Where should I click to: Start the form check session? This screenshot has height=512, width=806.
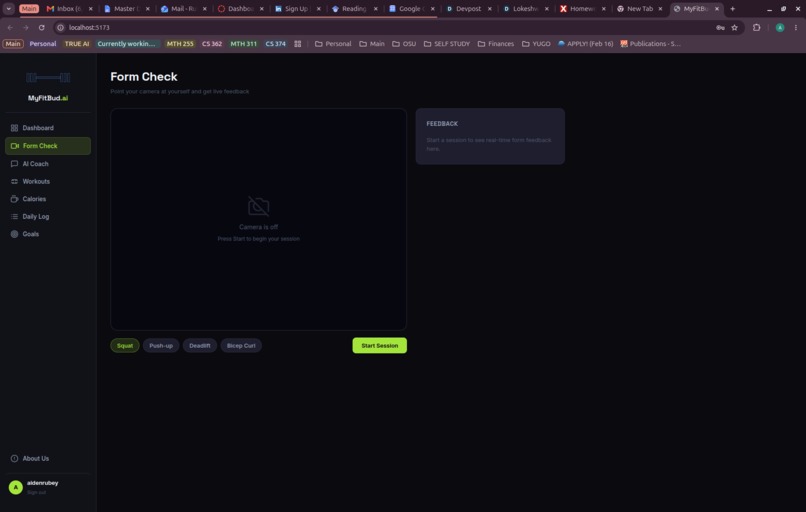(x=379, y=346)
